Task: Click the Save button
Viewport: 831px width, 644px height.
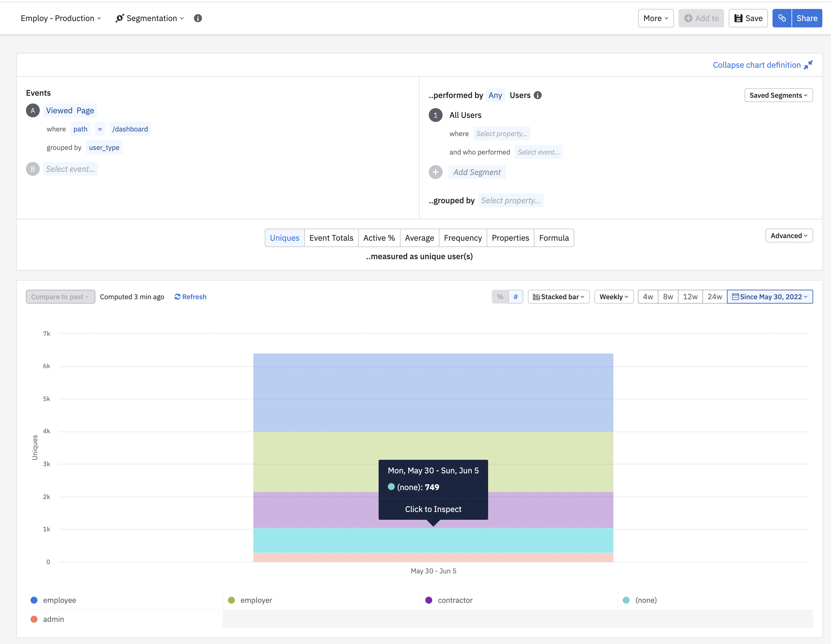Action: [x=748, y=18]
